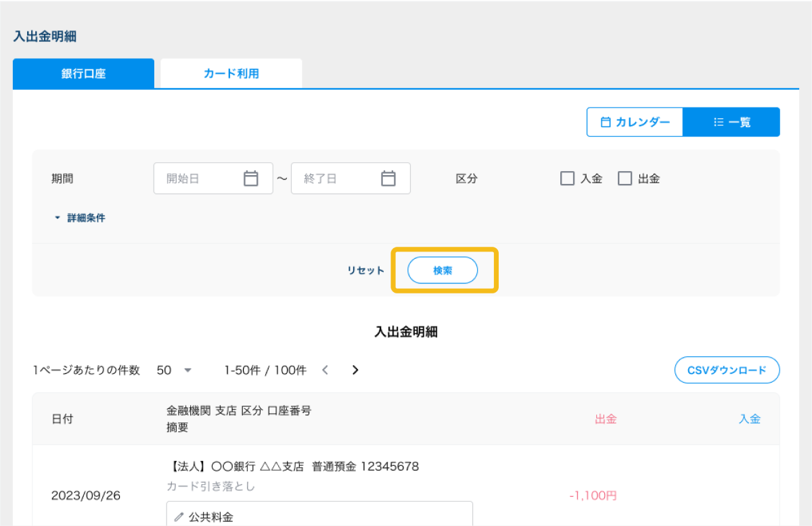Screen dimensions: 812x526
Task: Click the pencil icon beside 公共料金
Action: click(179, 517)
